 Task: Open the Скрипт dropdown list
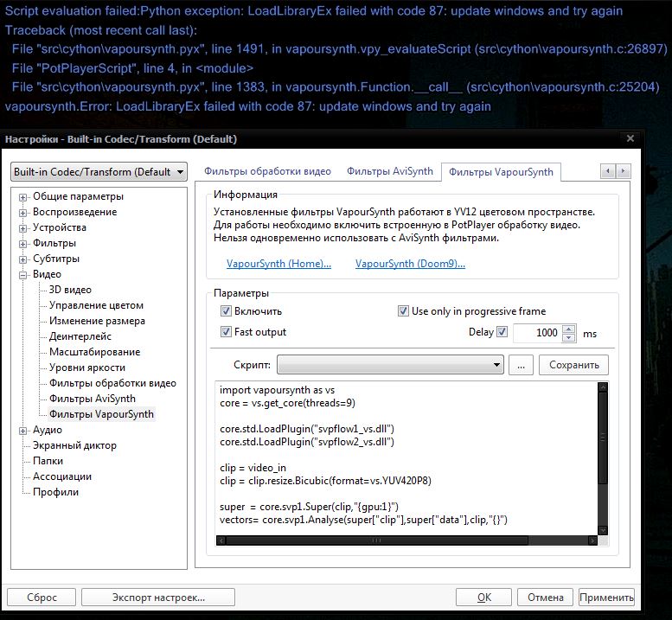tap(496, 365)
